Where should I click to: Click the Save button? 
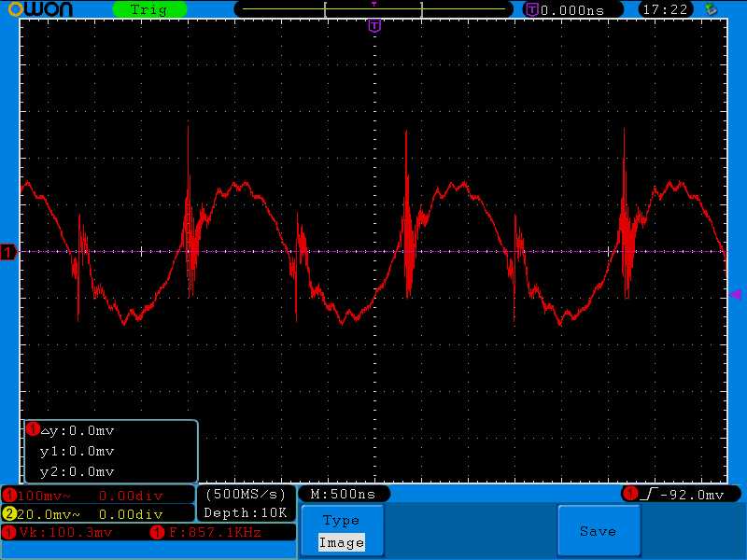click(x=599, y=531)
